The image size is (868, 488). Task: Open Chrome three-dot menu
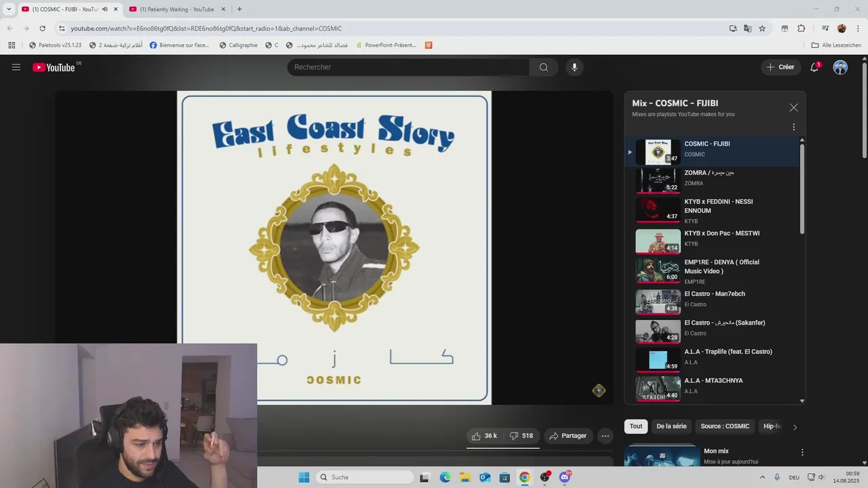point(858,28)
